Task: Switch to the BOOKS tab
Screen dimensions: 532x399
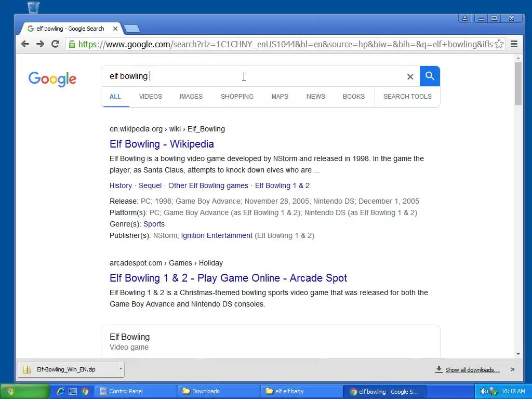Action: coord(353,96)
